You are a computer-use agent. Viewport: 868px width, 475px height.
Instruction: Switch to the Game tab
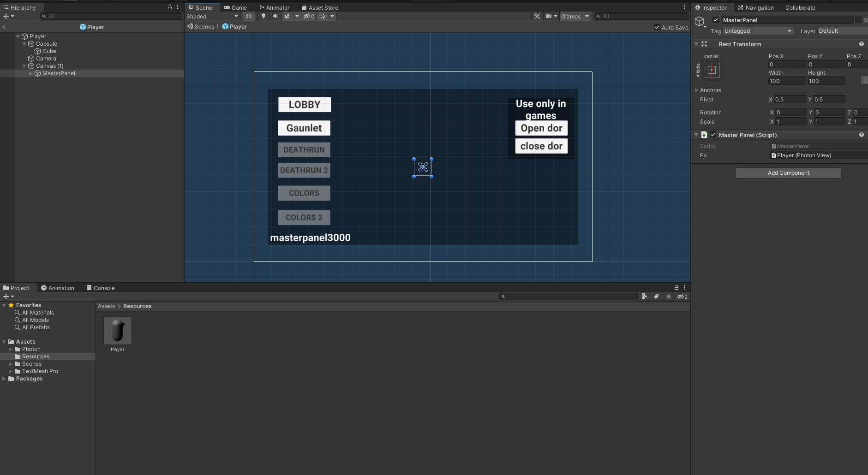click(235, 7)
